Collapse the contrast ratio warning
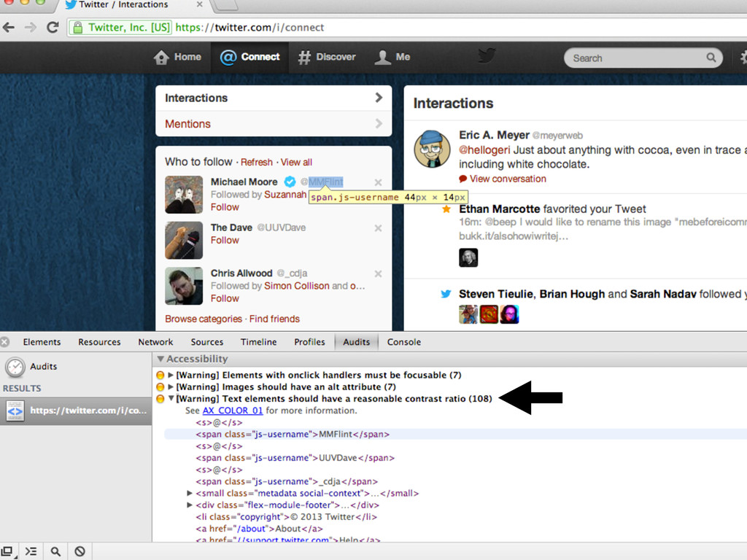Screen dimensions: 747x560 [x=171, y=399]
